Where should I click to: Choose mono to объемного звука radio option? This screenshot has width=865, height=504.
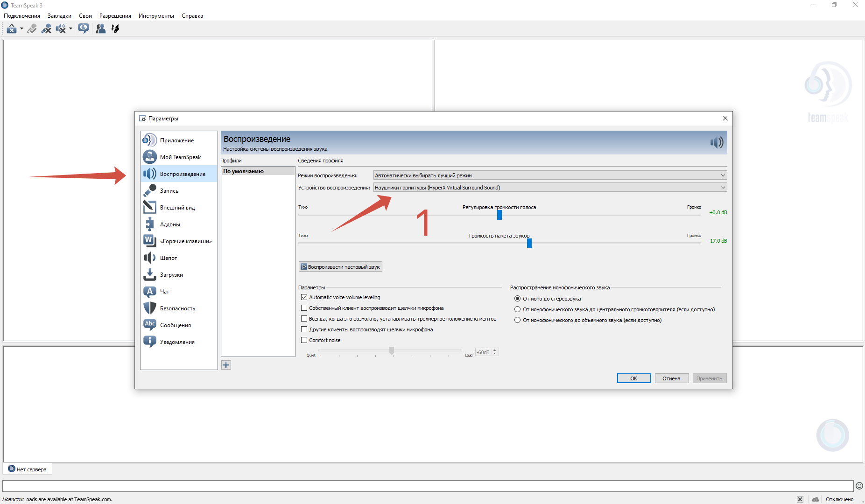coord(517,320)
